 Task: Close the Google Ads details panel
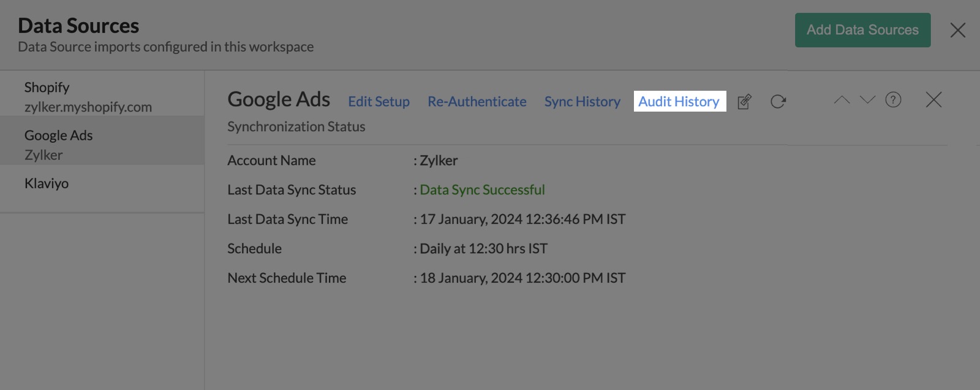pos(934,99)
